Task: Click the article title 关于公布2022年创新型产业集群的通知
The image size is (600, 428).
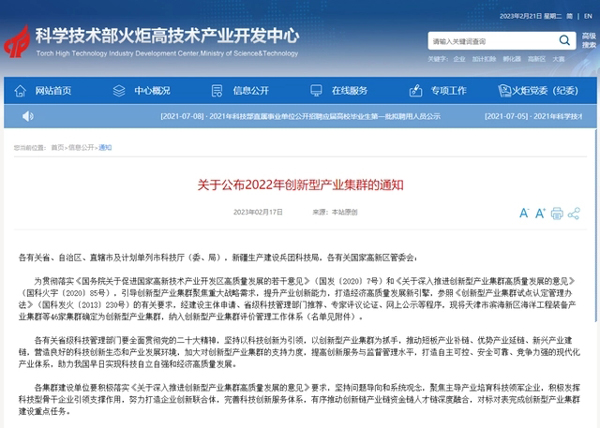Action: pyautogui.click(x=300, y=185)
